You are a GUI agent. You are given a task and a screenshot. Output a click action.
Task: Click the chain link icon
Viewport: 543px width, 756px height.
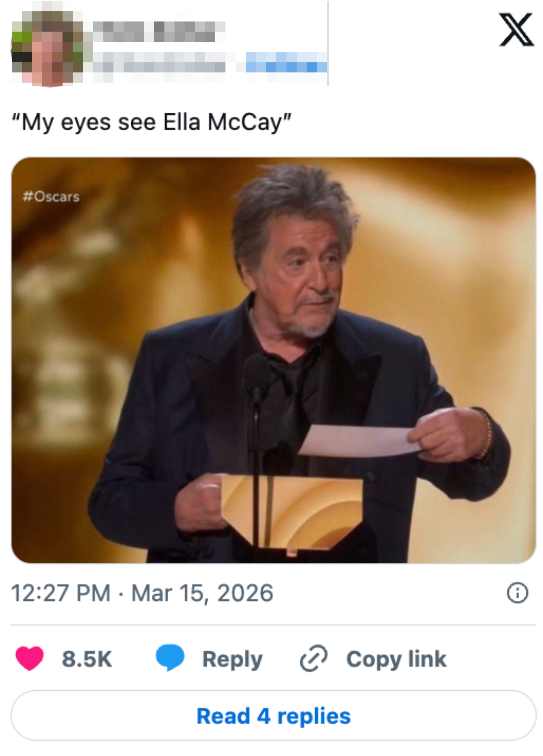[x=313, y=658]
